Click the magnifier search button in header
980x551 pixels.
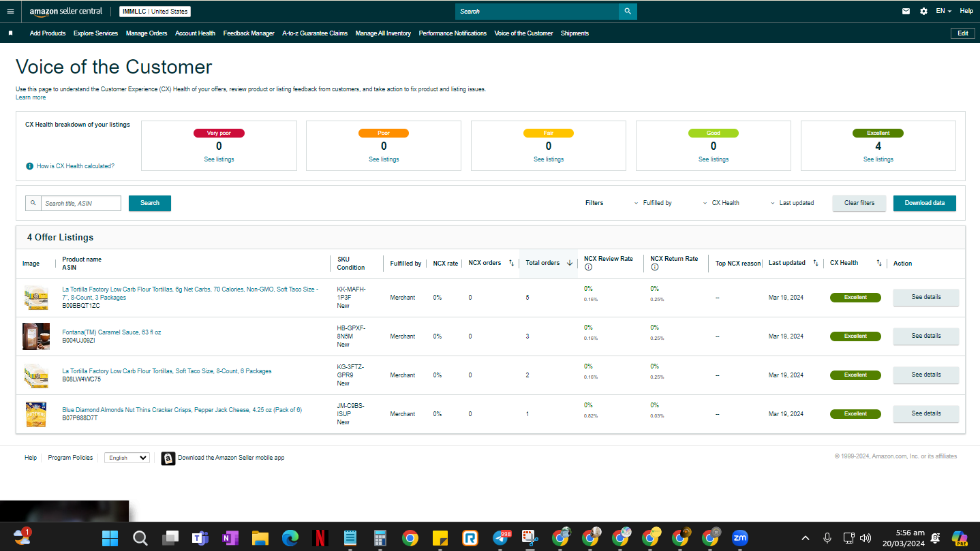628,12
